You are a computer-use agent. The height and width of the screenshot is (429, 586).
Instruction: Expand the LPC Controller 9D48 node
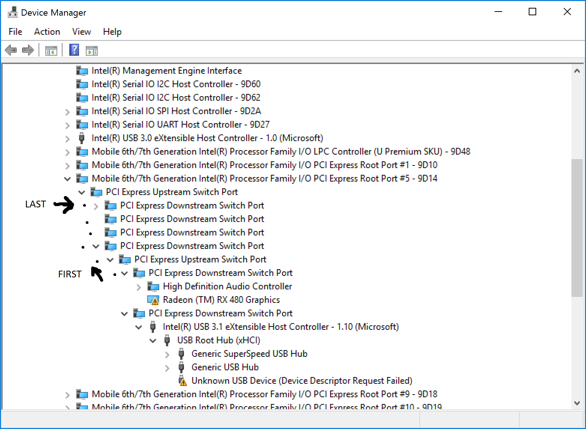pyautogui.click(x=67, y=152)
